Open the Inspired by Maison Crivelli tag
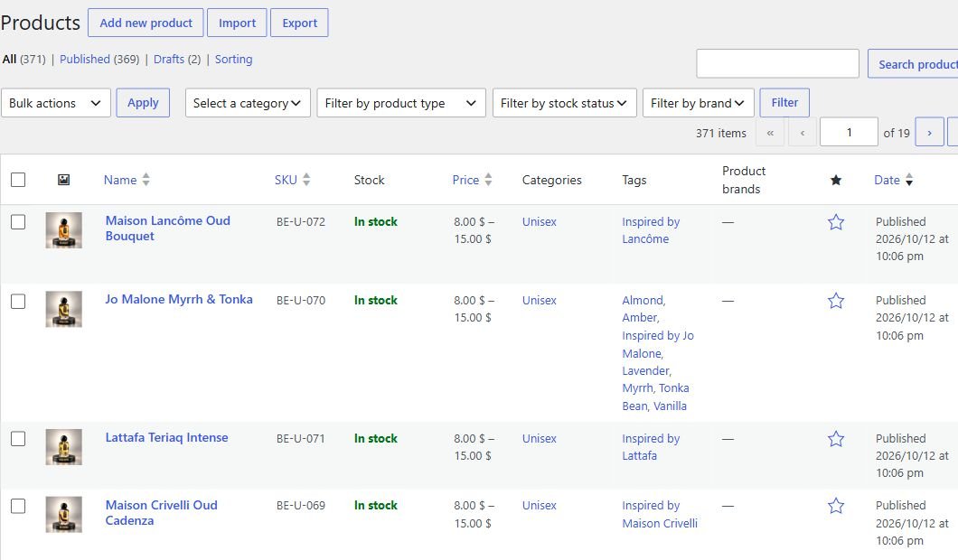This screenshot has height=560, width=958. [x=659, y=514]
